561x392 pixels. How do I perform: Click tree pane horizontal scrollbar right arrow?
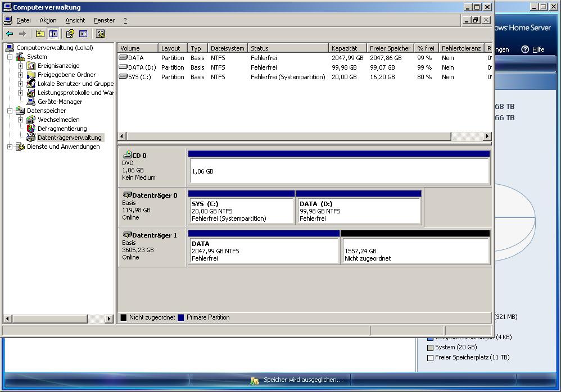(109, 318)
